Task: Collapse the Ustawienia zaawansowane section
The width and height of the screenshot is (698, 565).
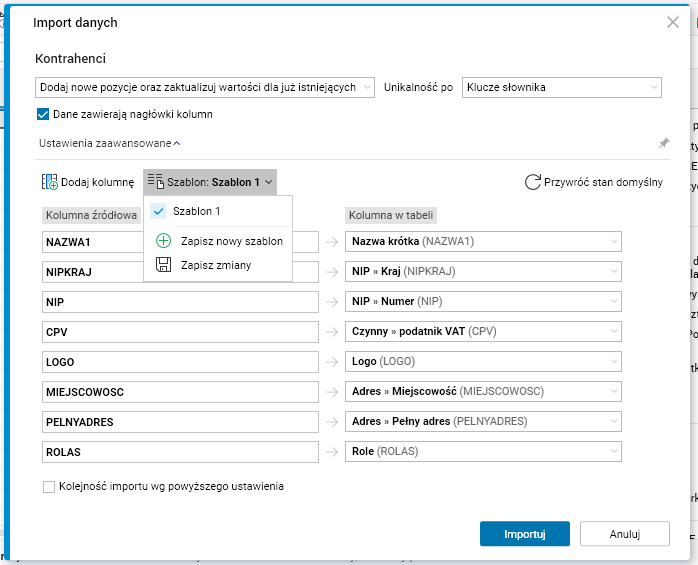Action: click(x=110, y=143)
